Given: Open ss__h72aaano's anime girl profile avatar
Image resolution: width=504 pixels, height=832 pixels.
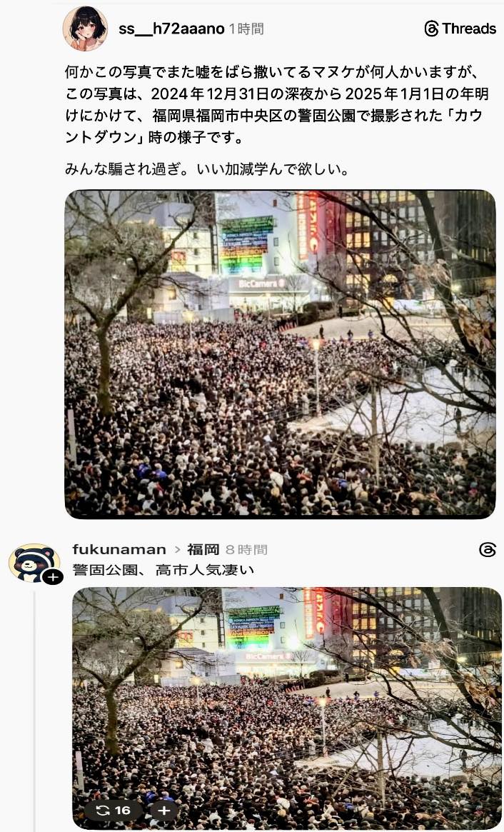Looking at the screenshot, I should (85, 29).
